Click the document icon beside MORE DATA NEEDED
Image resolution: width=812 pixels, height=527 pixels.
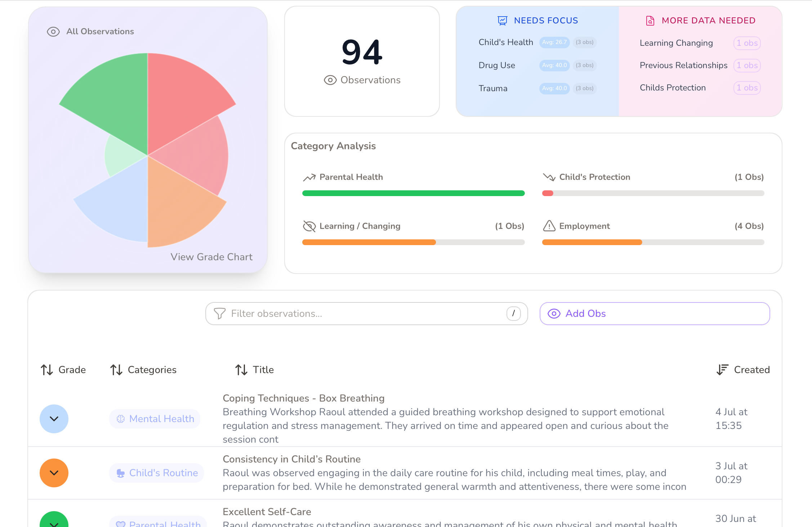[650, 21]
